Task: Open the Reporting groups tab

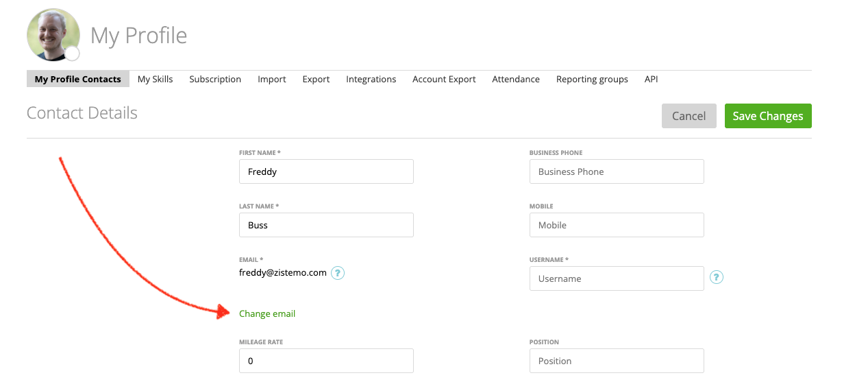Action: [592, 80]
